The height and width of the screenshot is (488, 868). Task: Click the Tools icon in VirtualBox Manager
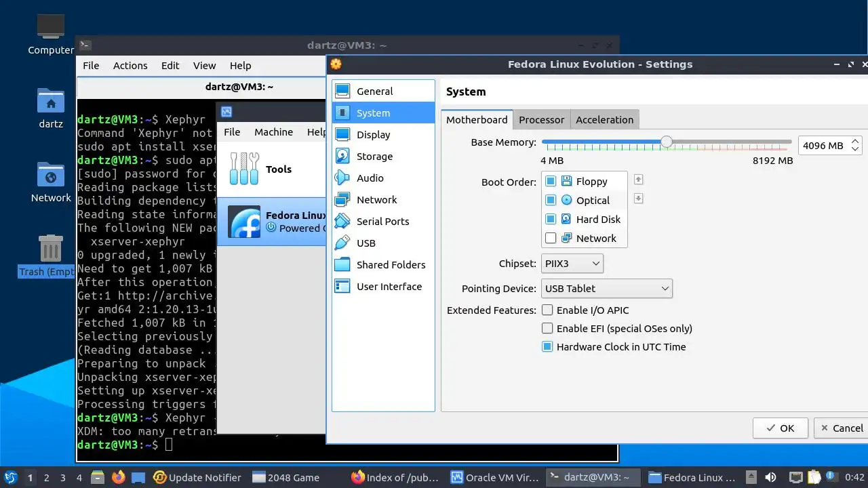tap(244, 169)
